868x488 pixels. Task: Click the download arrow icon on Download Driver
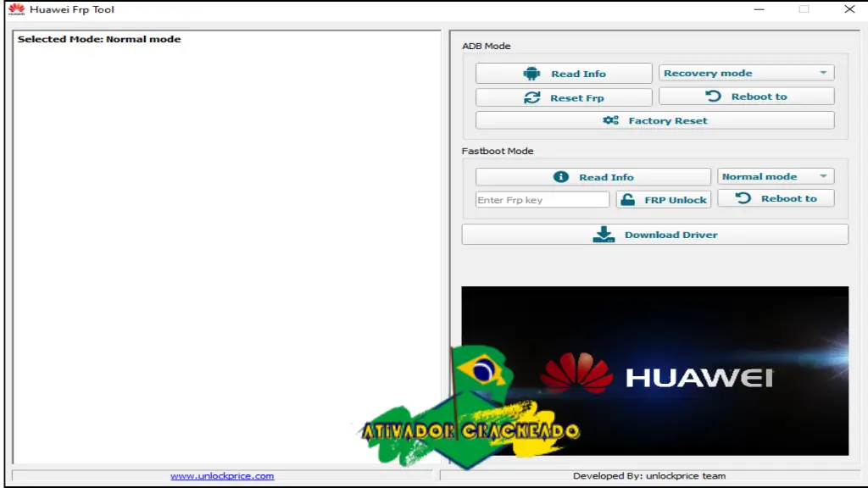[x=604, y=235]
